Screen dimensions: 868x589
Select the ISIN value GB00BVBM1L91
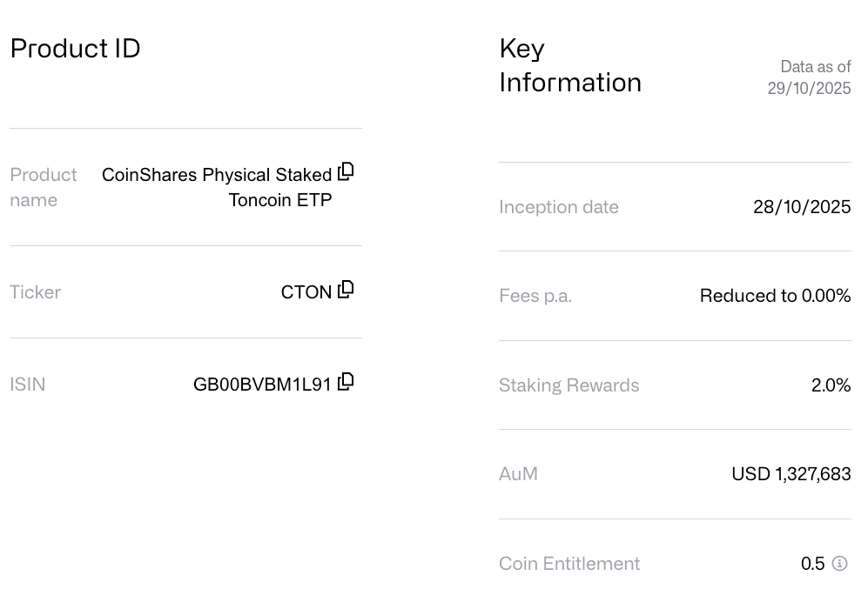point(264,383)
